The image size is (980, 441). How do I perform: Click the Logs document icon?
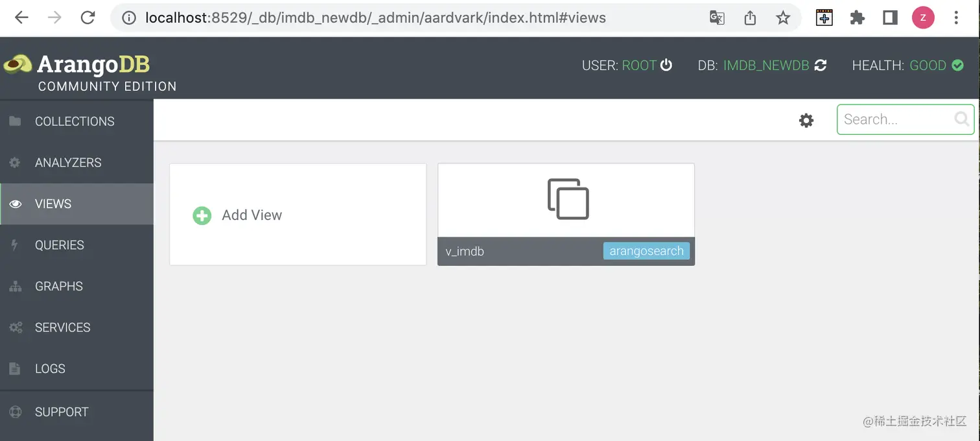click(14, 369)
